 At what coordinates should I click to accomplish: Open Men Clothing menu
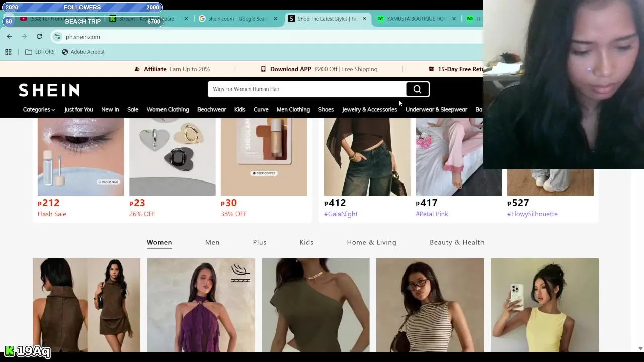pyautogui.click(x=293, y=109)
